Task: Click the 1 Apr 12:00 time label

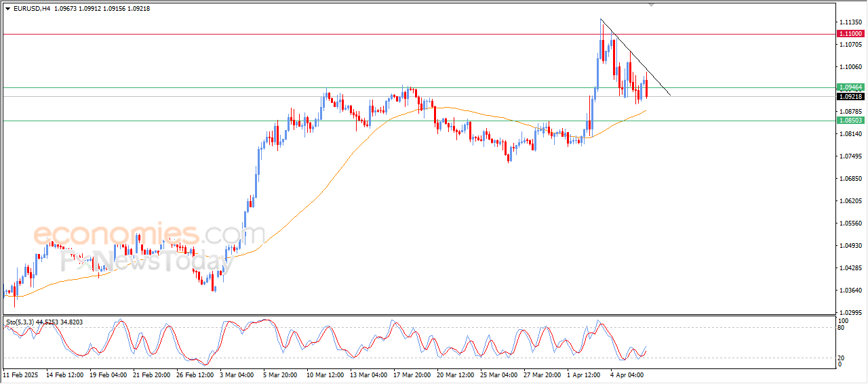Action: point(585,374)
